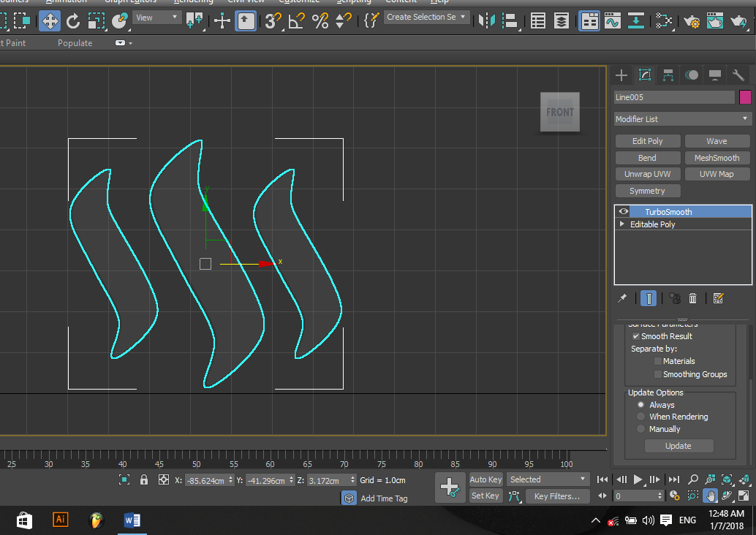
Task: Switch to the Motion command panel tab
Action: 692,75
